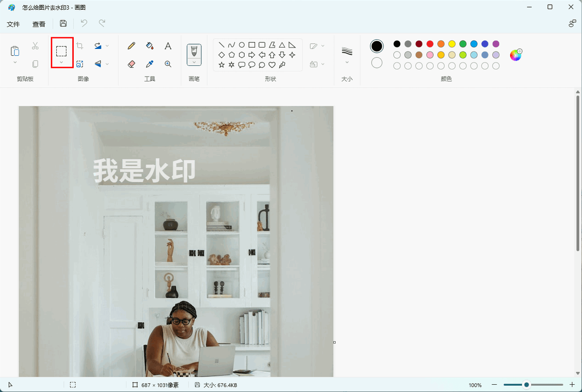Select the heart shape from shapes gallery
Viewport: 582px width, 392px height.
pyautogui.click(x=272, y=64)
